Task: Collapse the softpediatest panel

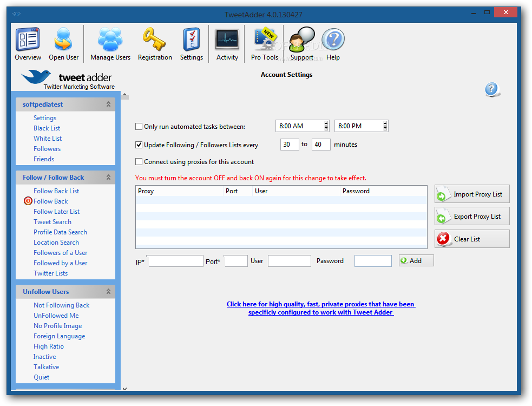Action: pyautogui.click(x=108, y=104)
